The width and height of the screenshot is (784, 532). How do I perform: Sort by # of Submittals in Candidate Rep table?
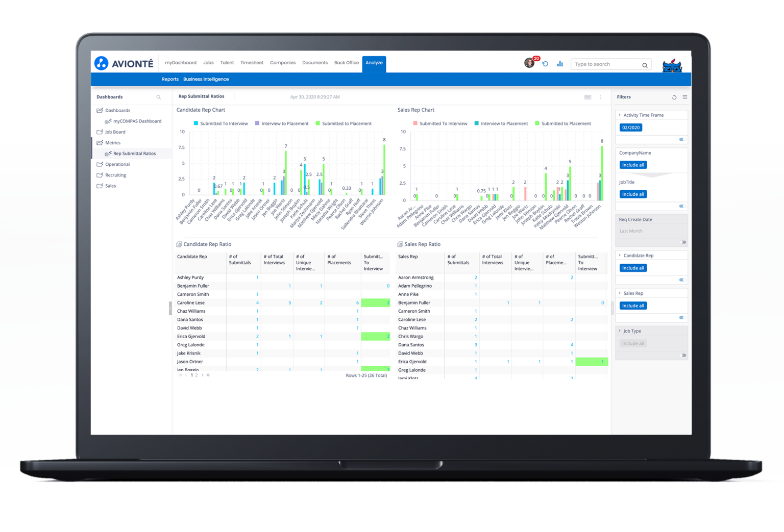tap(240, 260)
